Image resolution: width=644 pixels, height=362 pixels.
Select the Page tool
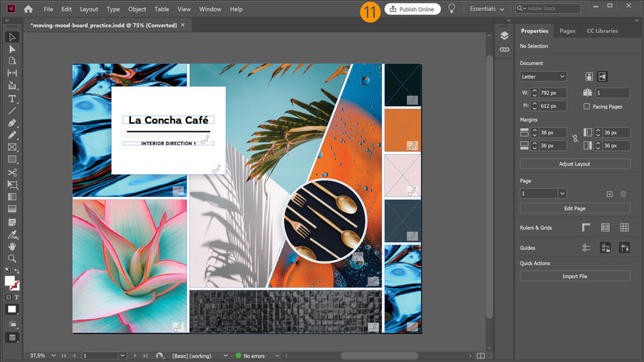(x=12, y=61)
